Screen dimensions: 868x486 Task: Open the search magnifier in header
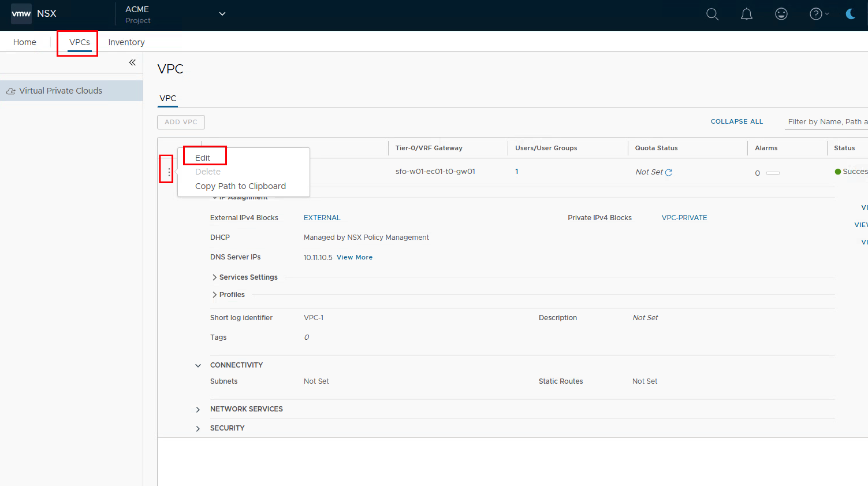(x=712, y=14)
